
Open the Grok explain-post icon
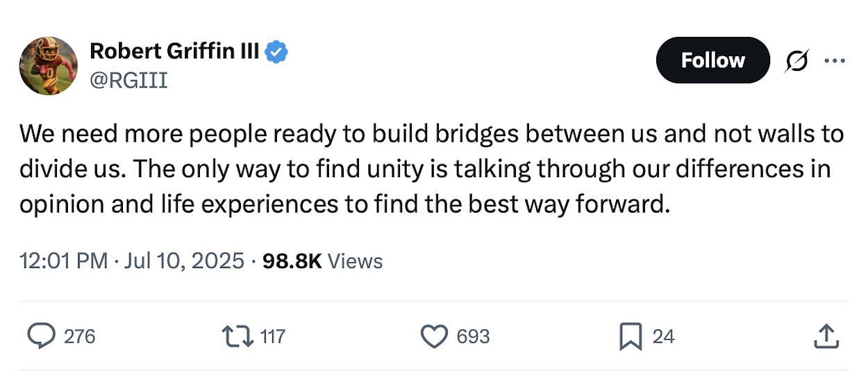(x=796, y=62)
